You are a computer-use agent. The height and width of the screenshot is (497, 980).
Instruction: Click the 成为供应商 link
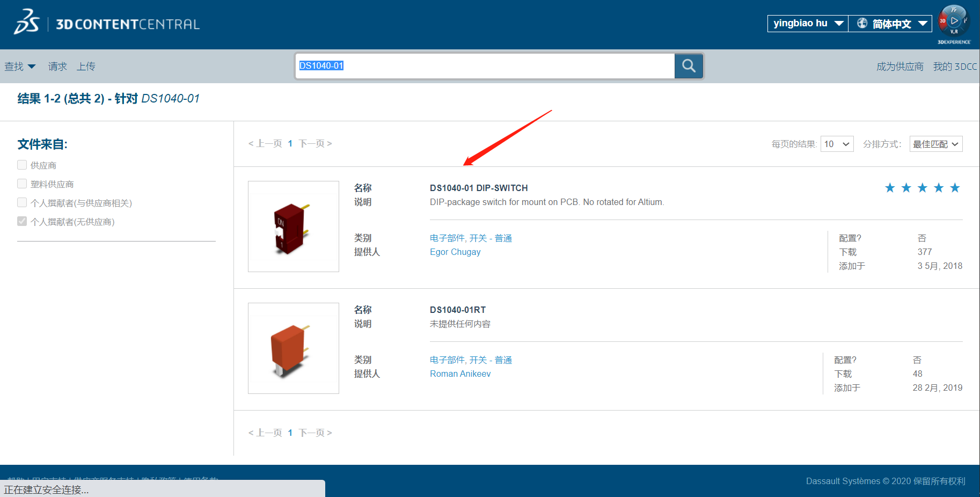tap(900, 67)
